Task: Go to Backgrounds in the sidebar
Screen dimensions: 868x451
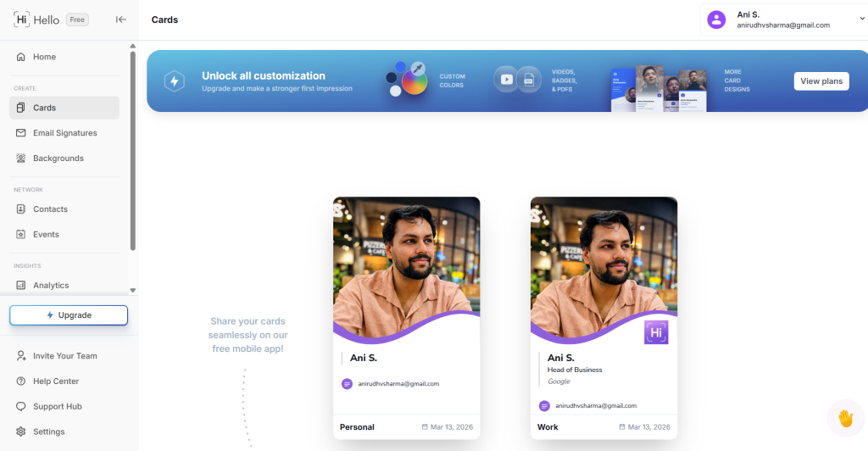Action: 64,159
